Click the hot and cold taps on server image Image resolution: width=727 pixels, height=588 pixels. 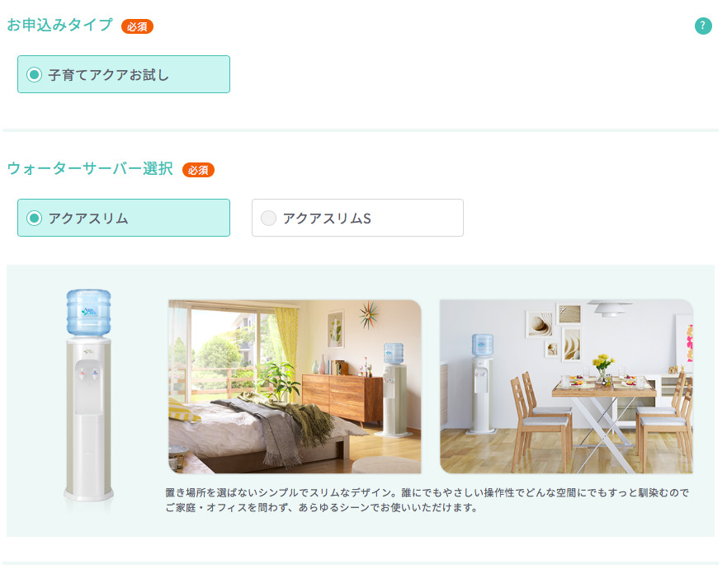pyautogui.click(x=88, y=374)
